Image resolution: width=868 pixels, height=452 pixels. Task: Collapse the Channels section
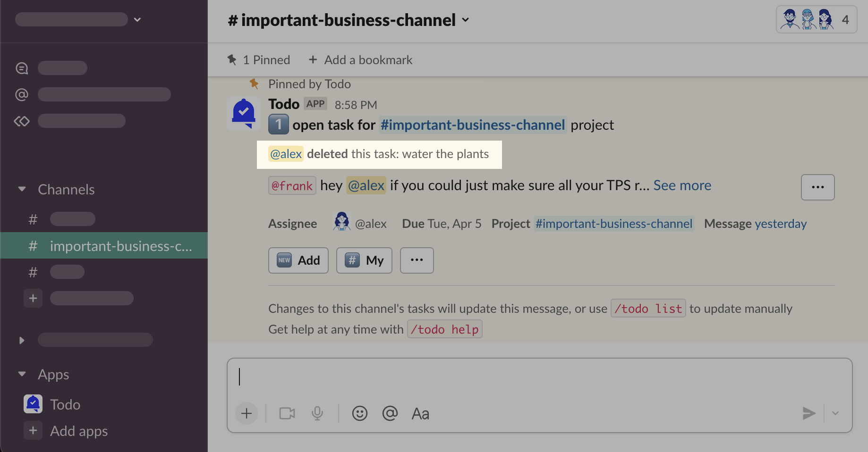pos(22,189)
